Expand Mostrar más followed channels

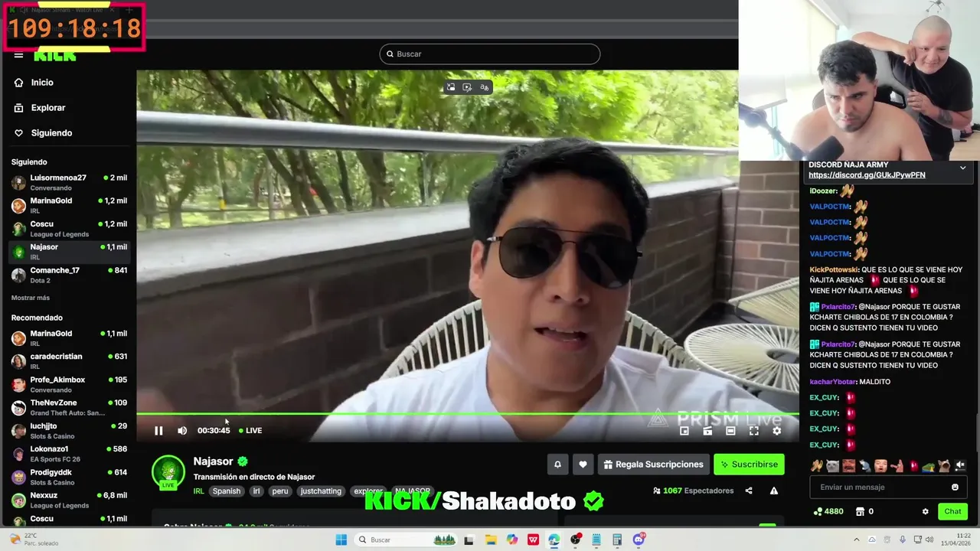(31, 298)
